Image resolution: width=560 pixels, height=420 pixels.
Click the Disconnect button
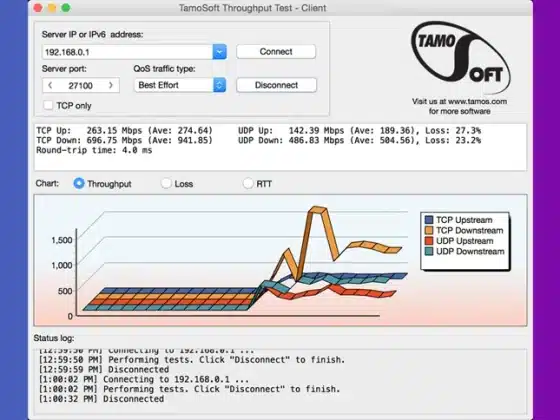(x=276, y=85)
